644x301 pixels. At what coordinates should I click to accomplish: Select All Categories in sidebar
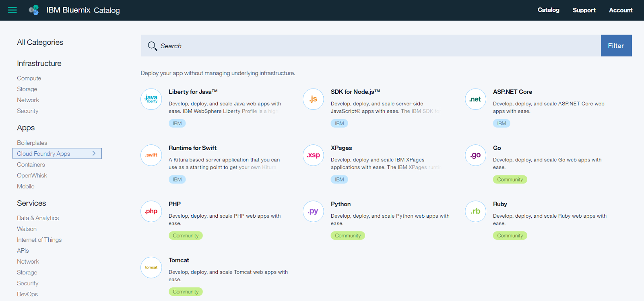(40, 42)
